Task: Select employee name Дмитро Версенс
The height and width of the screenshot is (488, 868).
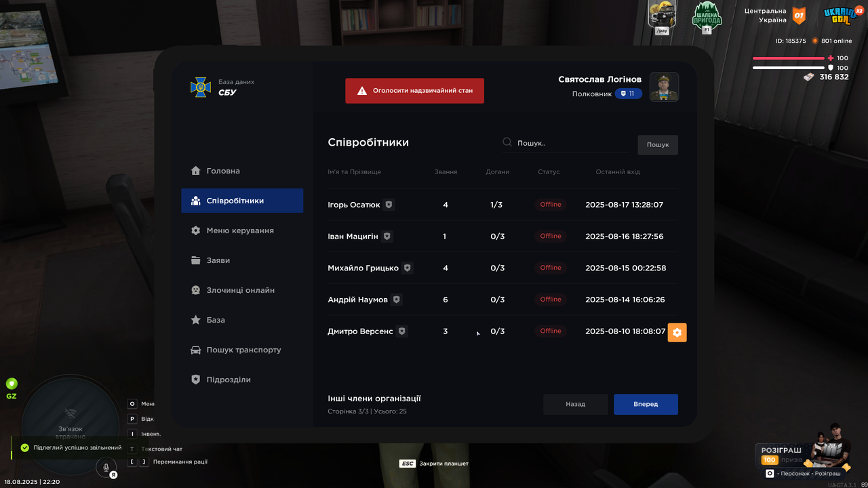Action: click(360, 331)
